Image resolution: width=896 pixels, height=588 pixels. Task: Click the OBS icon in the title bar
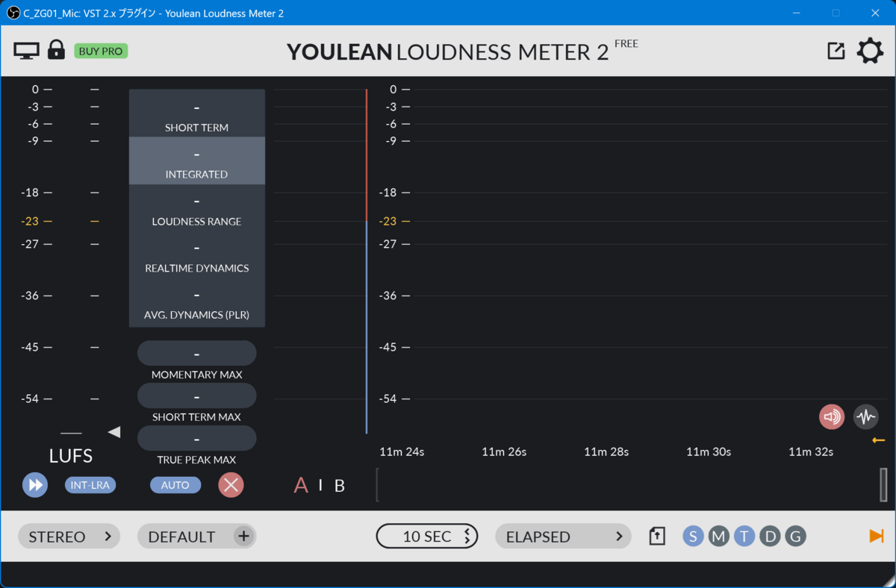[x=13, y=13]
